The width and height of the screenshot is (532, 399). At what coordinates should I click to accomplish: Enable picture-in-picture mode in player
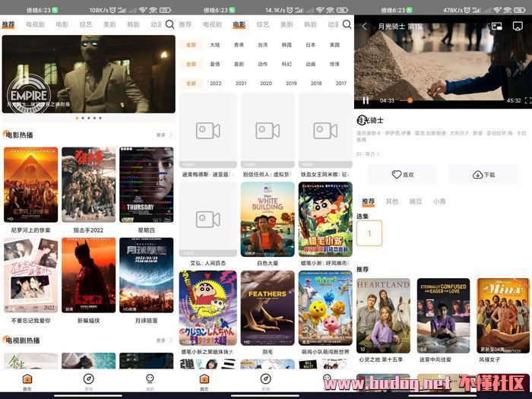497,27
